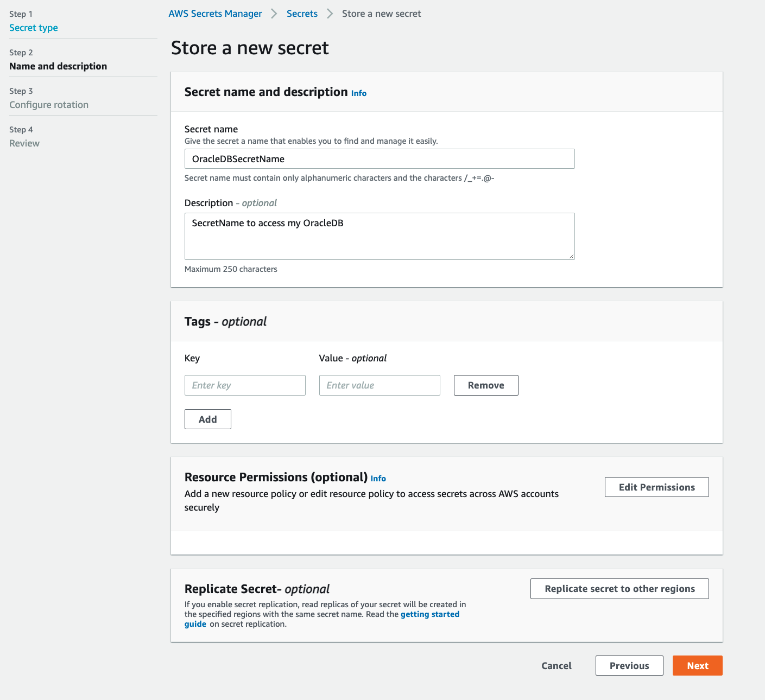Navigate to Secrets breadcrumb link

pyautogui.click(x=302, y=14)
